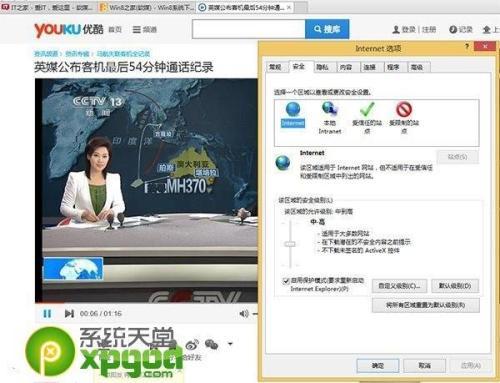Switch to the Privacy tab
The width and height of the screenshot is (500, 383).
tap(322, 67)
